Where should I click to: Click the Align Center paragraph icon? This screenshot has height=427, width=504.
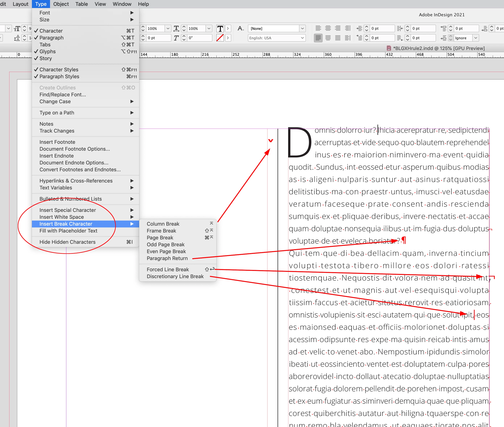click(x=328, y=28)
